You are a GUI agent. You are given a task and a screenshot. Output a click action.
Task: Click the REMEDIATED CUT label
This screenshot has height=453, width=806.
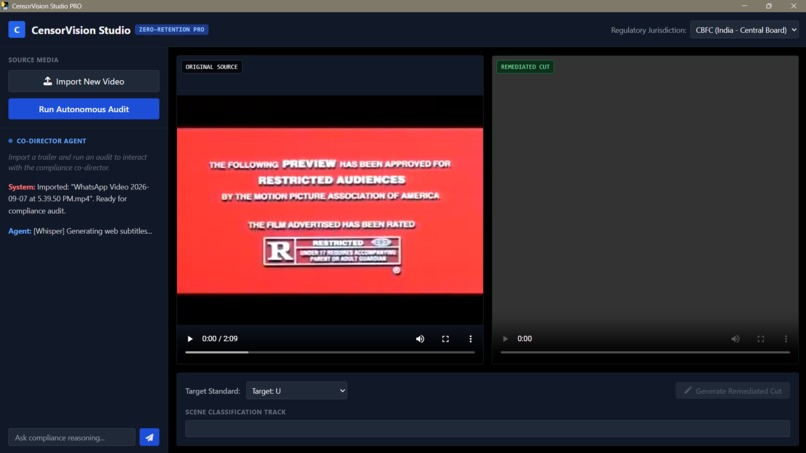[x=525, y=67]
